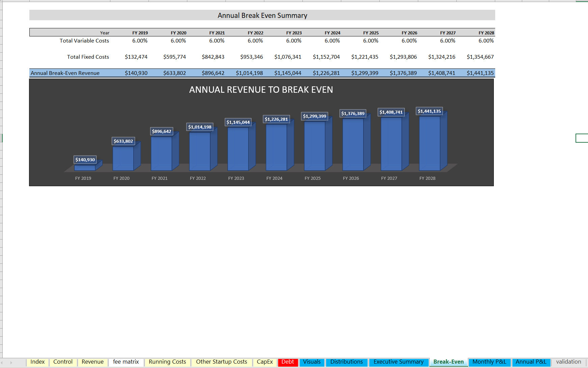Click the ANNUAL REVENUE TO BREAK EVEN chart title
Image resolution: width=588 pixels, height=368 pixels.
click(x=261, y=90)
